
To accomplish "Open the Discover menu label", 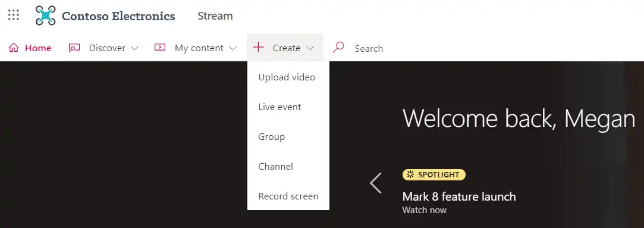I will [x=107, y=48].
